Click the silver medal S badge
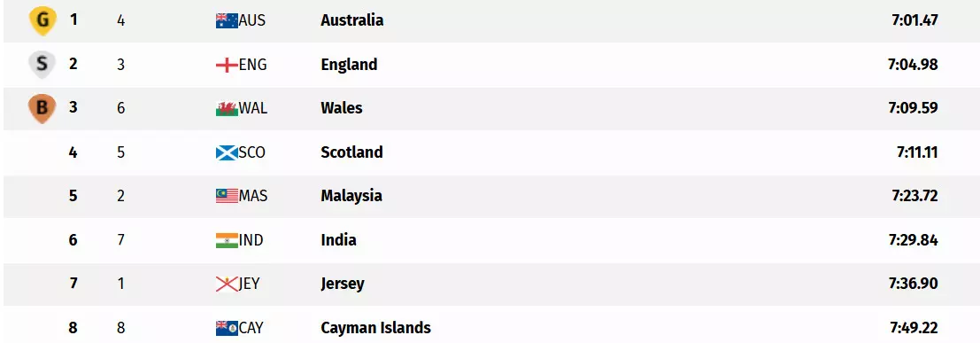Viewport: 980px width, 343px height. pyautogui.click(x=42, y=65)
